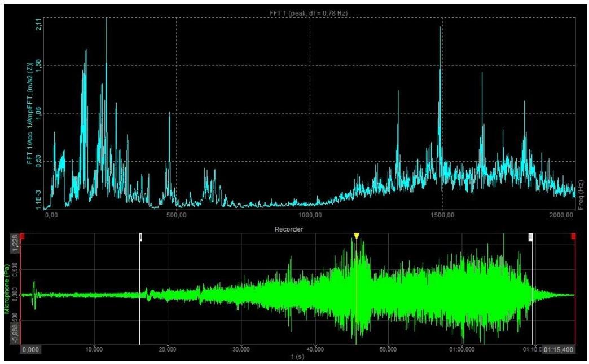Click the Freq (Hz) axis label
Image resolution: width=589 pixels, height=364 pixels.
pyautogui.click(x=581, y=195)
